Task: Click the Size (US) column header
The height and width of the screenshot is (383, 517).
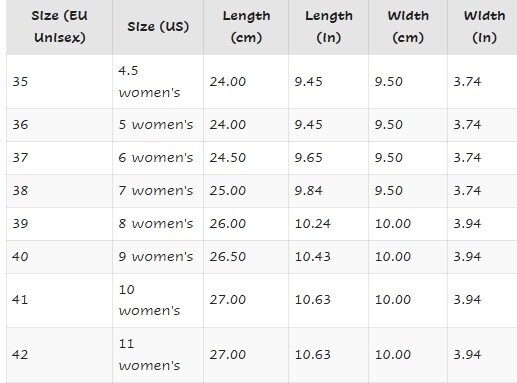Action: (x=158, y=27)
